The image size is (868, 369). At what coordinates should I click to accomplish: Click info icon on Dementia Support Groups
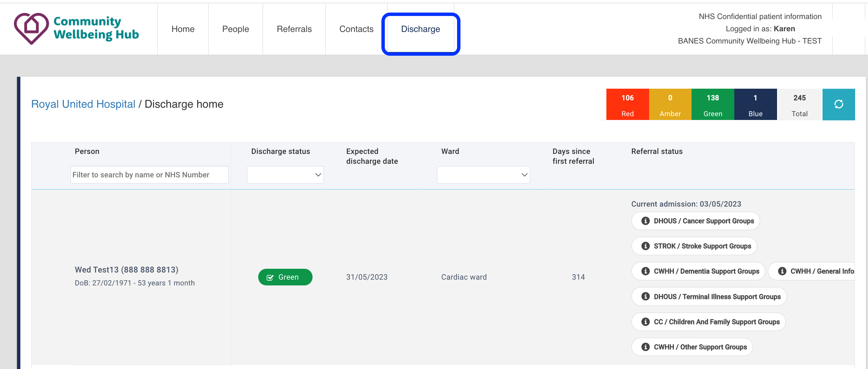point(645,271)
